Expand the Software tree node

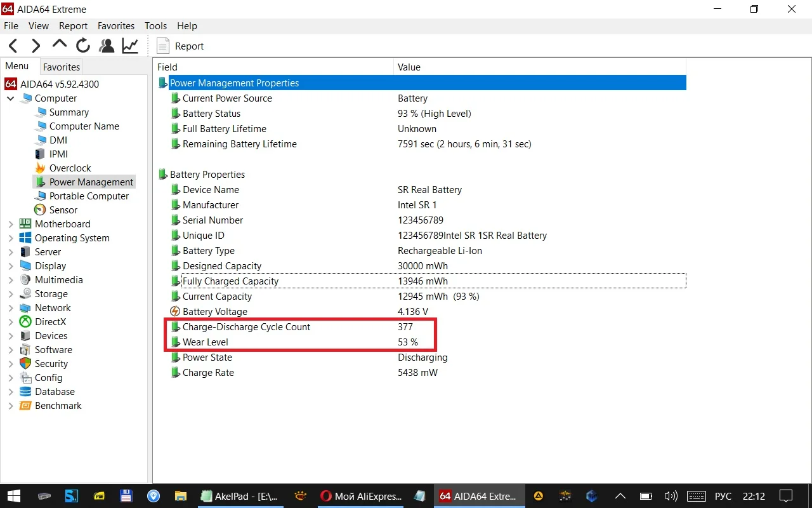11,350
